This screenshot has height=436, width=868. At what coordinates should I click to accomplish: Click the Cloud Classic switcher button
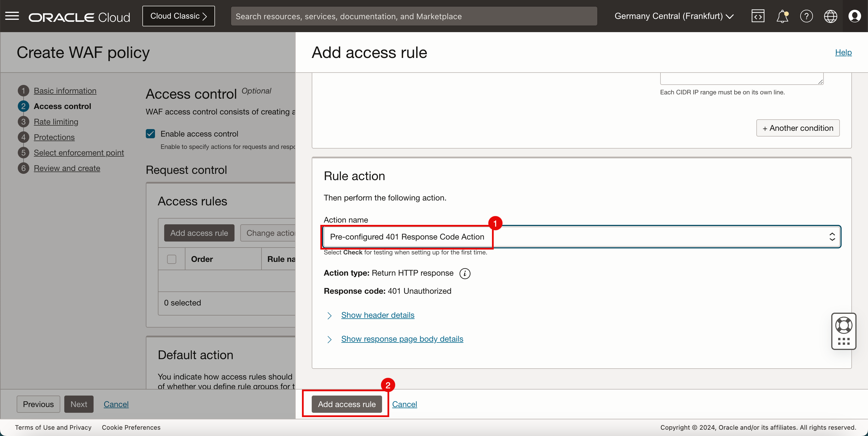click(179, 16)
